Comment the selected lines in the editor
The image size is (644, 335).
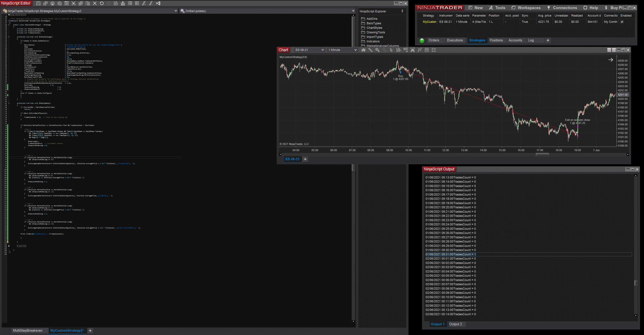pos(144,3)
